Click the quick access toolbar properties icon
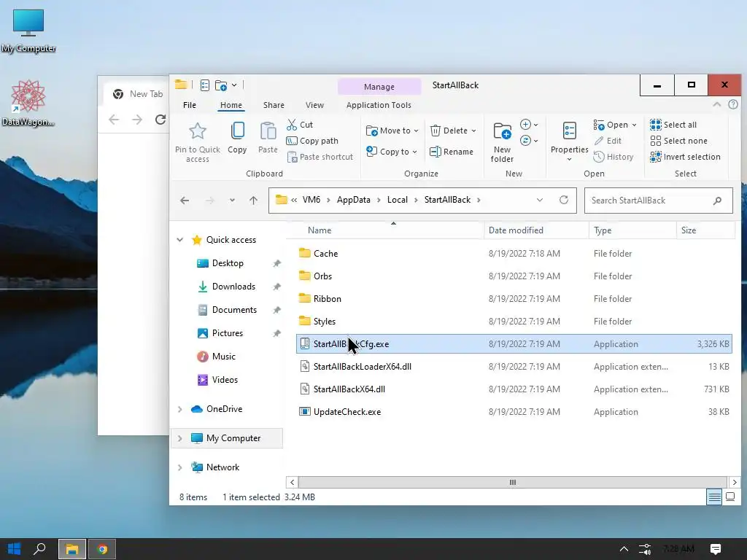 pos(205,85)
